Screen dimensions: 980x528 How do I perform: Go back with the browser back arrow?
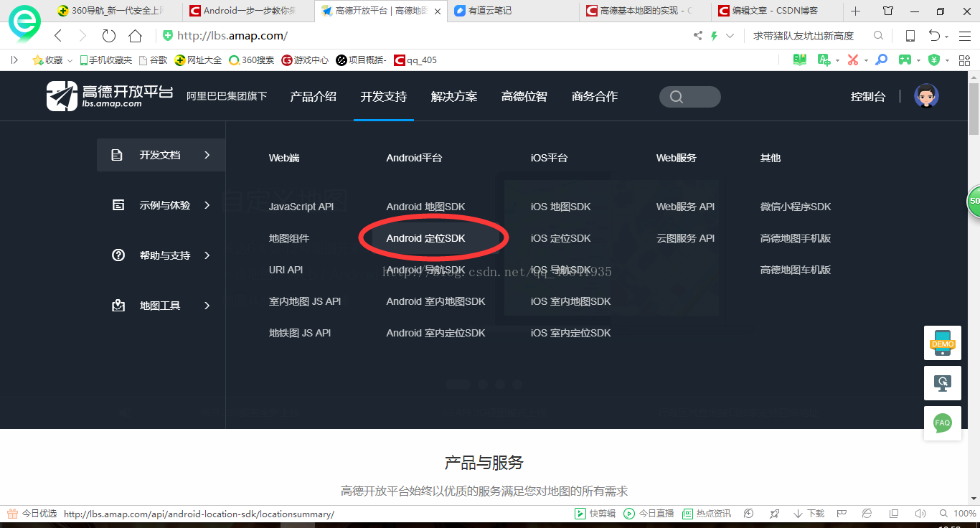[x=59, y=36]
